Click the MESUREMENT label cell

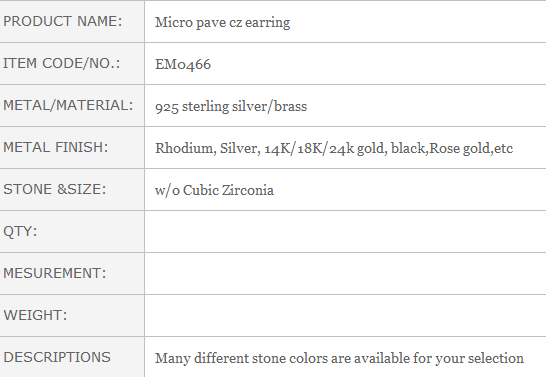coord(72,274)
